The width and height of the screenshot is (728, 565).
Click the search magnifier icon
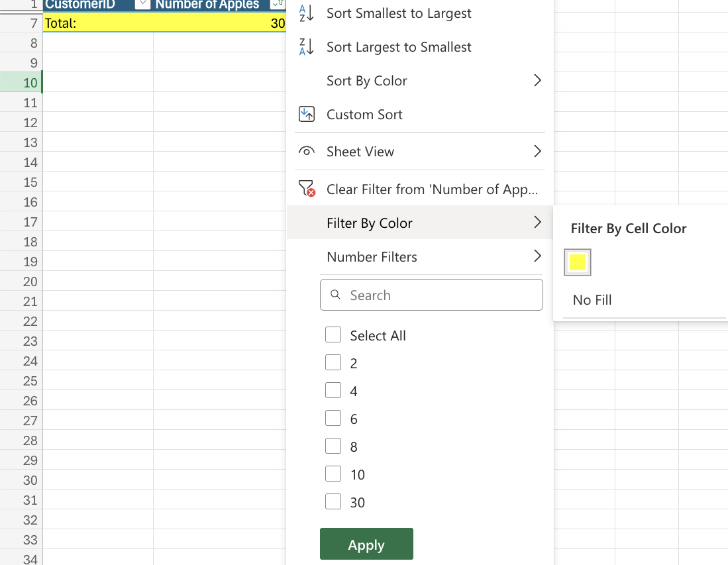(x=335, y=295)
